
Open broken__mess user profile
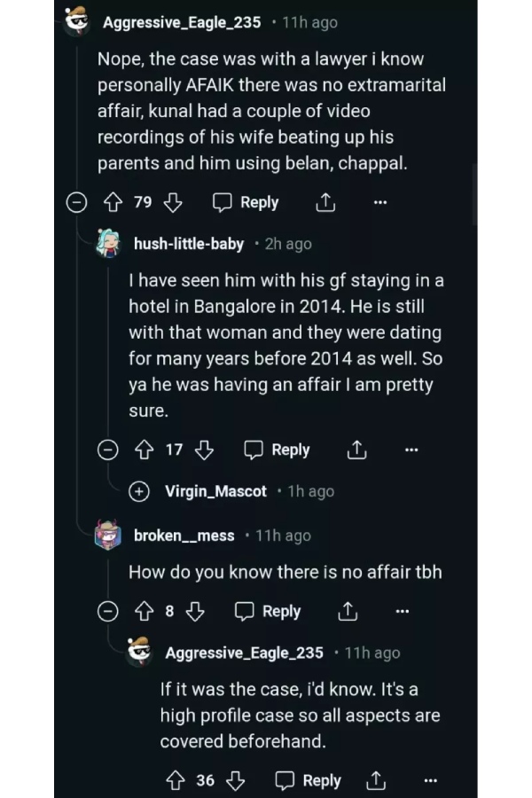click(x=184, y=536)
